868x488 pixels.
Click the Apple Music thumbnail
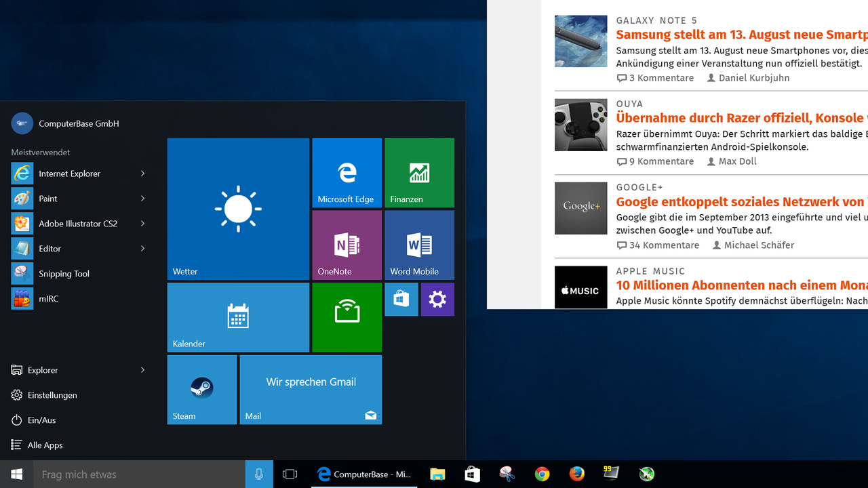pyautogui.click(x=581, y=287)
